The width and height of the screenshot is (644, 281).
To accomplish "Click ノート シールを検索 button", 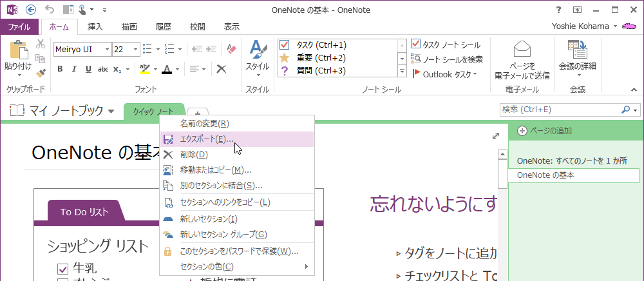I will 447,59.
